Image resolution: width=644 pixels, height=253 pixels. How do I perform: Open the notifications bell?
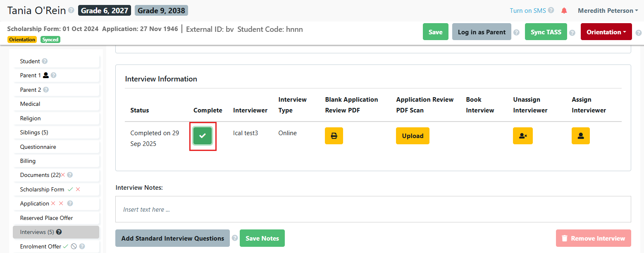coord(564,10)
